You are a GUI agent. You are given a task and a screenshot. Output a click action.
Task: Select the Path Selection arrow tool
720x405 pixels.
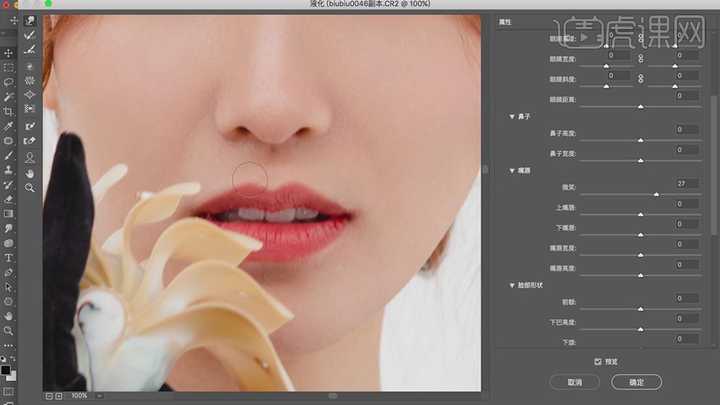tap(8, 287)
